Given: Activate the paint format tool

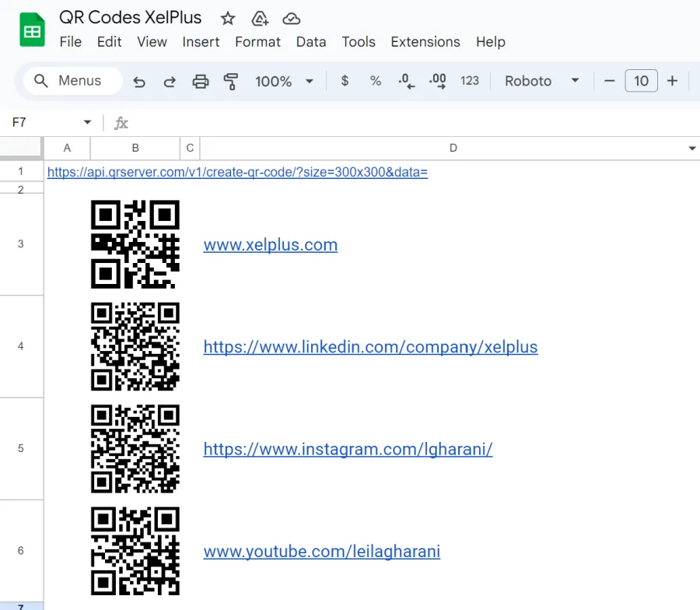Looking at the screenshot, I should point(230,81).
